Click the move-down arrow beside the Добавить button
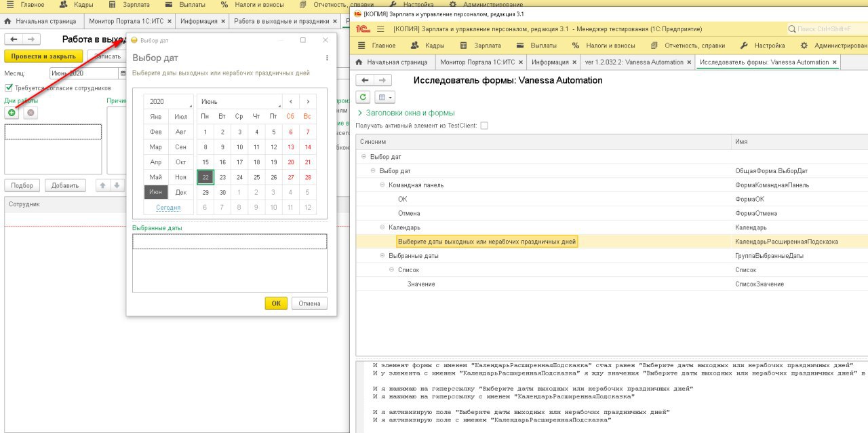This screenshot has height=433, width=868. tap(117, 185)
